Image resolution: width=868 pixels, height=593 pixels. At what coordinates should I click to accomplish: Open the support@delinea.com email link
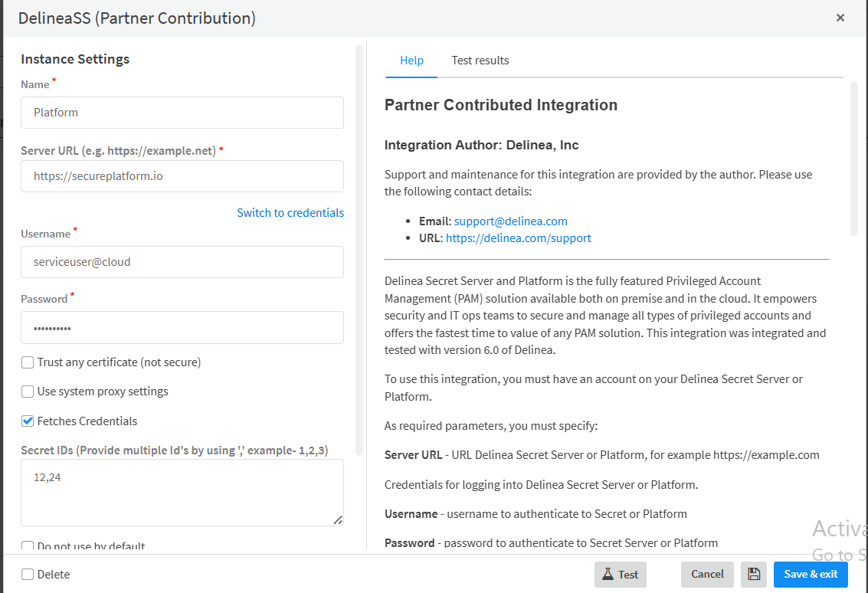[510, 221]
